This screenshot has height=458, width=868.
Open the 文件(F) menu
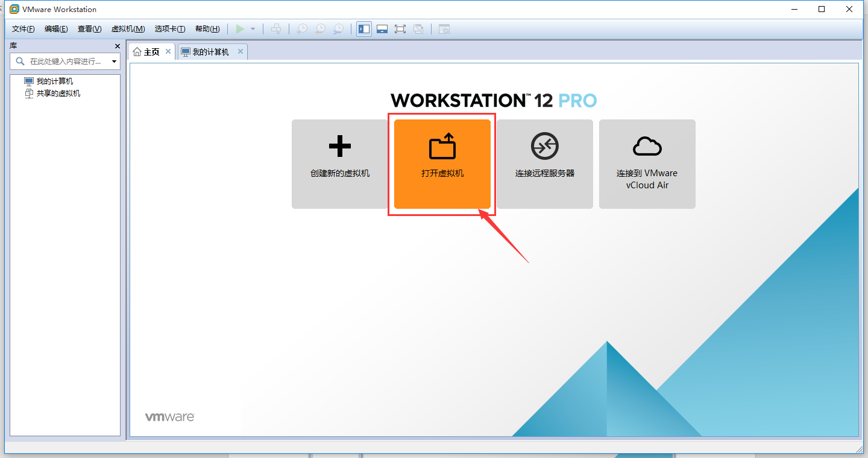pos(24,29)
